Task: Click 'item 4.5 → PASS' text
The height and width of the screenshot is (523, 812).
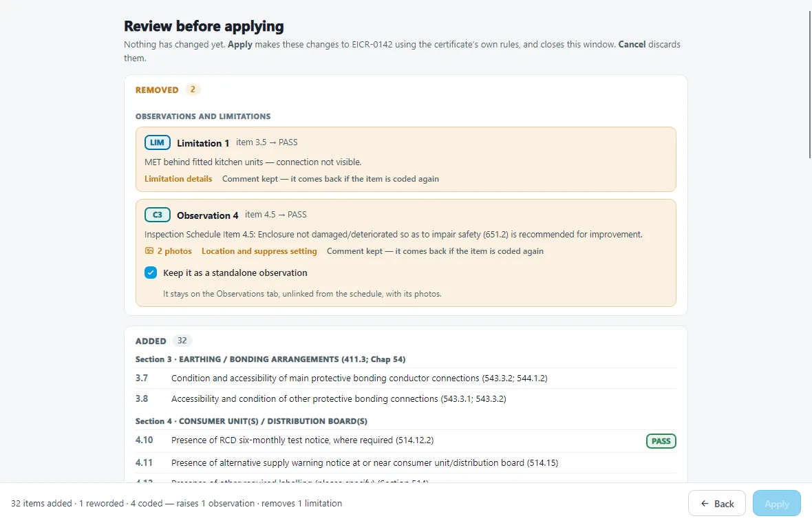Action: point(275,215)
